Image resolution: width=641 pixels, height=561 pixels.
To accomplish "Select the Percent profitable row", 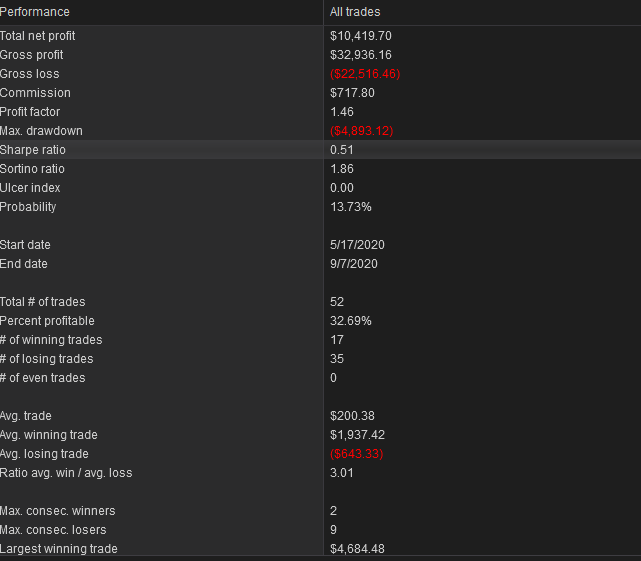I will (x=320, y=321).
